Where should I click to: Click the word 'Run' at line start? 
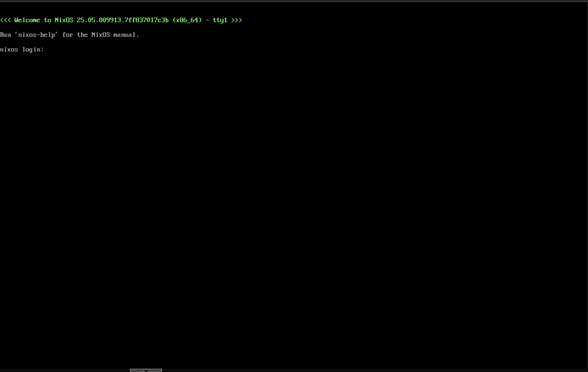(x=5, y=34)
